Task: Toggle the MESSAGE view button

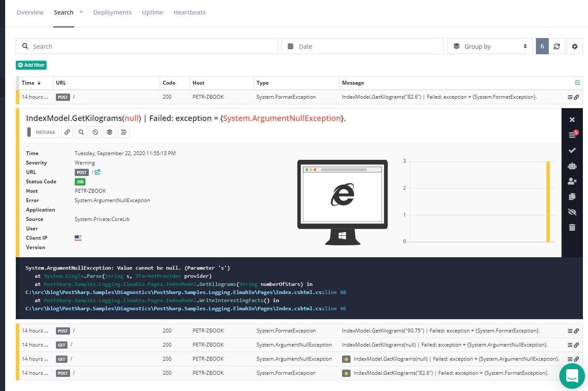Action: tap(42, 132)
